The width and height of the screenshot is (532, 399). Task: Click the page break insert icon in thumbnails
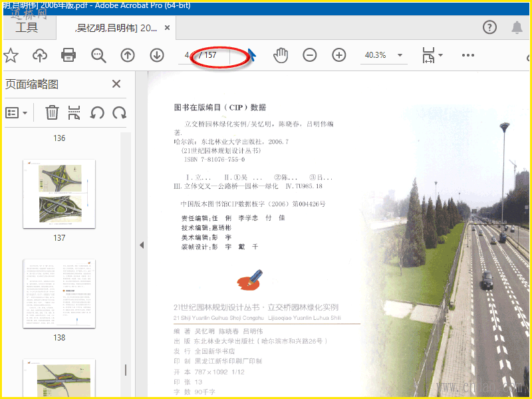click(x=74, y=112)
